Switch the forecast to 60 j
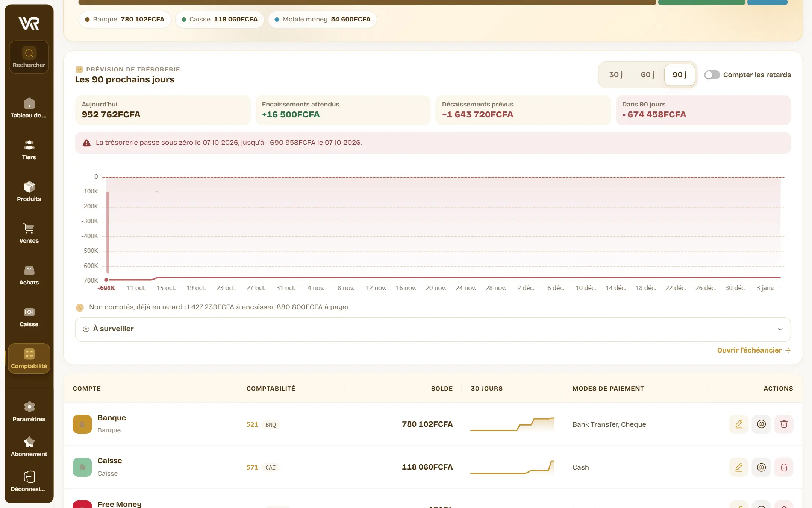 click(x=647, y=75)
